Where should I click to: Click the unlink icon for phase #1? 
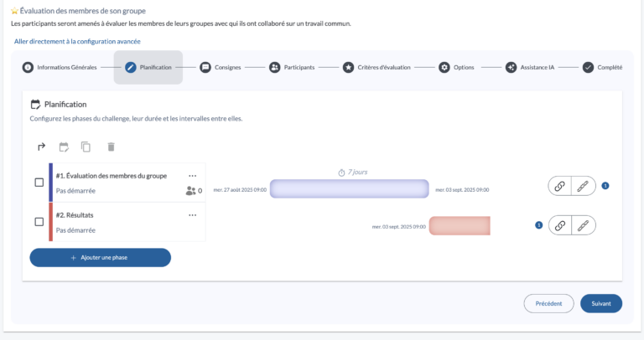(x=583, y=186)
